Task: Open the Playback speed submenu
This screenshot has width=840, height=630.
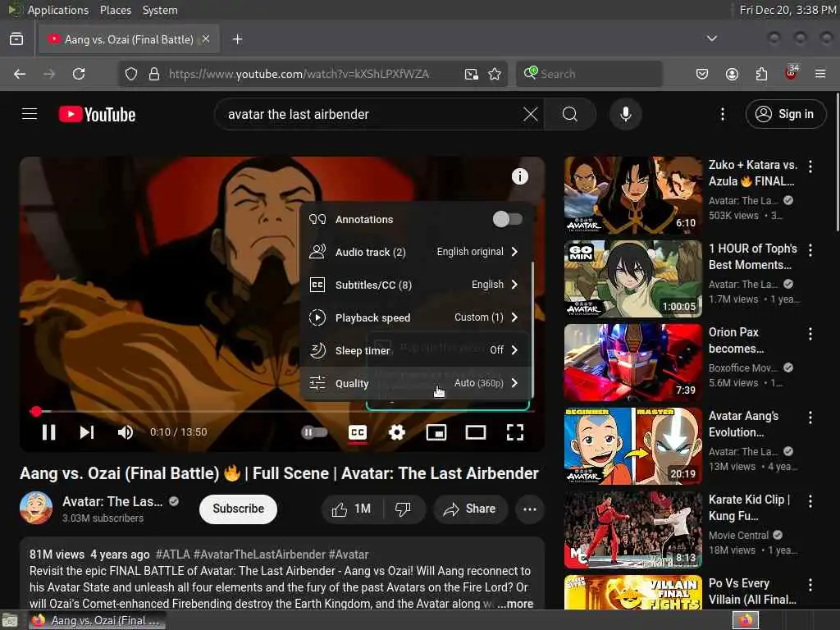Action: 416,317
